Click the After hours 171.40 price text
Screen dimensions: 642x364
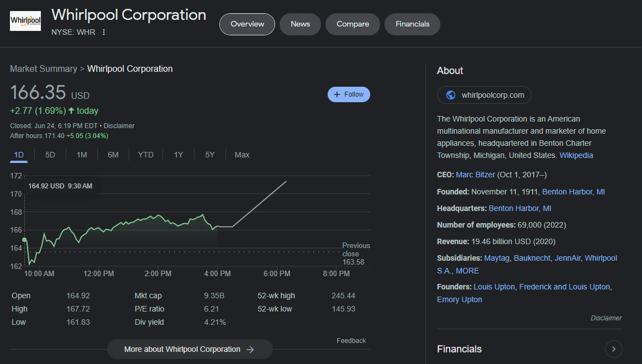37,136
